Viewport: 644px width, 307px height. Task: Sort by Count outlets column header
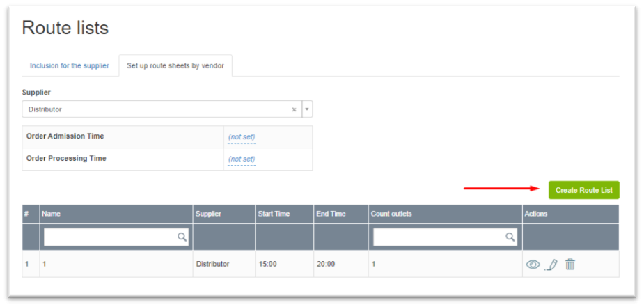pyautogui.click(x=393, y=214)
